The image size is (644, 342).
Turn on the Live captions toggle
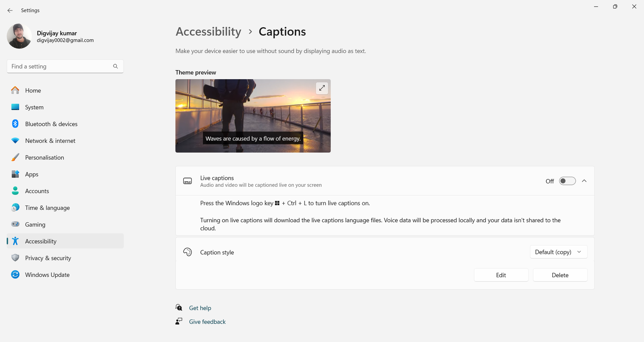point(567,181)
